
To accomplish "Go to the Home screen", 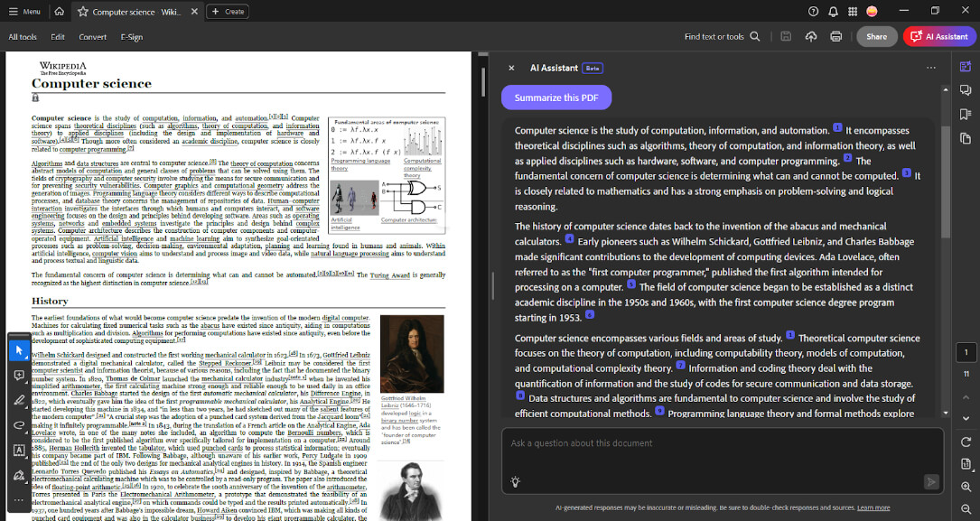I will (60, 11).
